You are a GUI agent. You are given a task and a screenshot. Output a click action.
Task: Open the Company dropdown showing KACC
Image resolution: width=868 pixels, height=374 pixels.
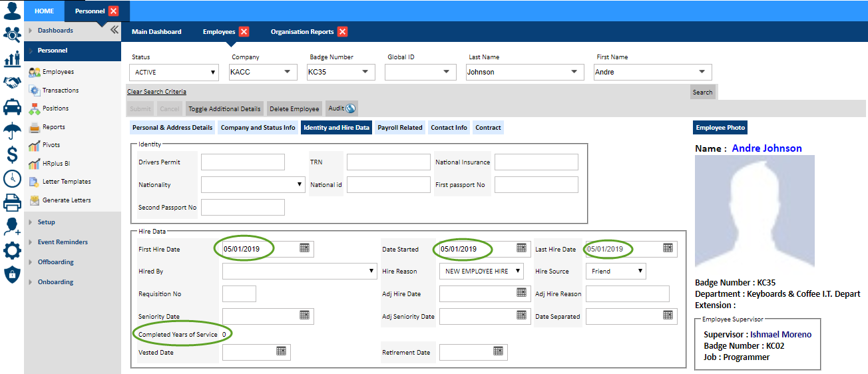click(262, 72)
